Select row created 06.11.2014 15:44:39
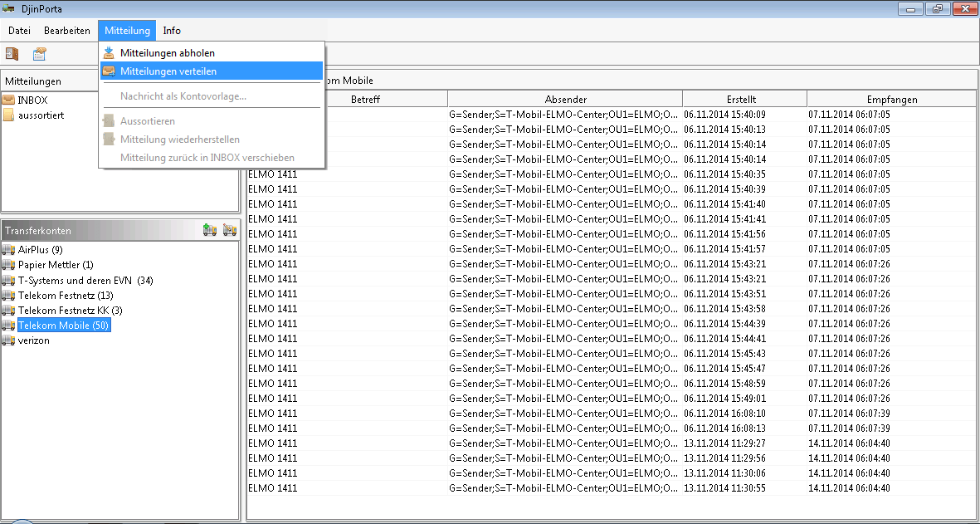 tap(612, 323)
